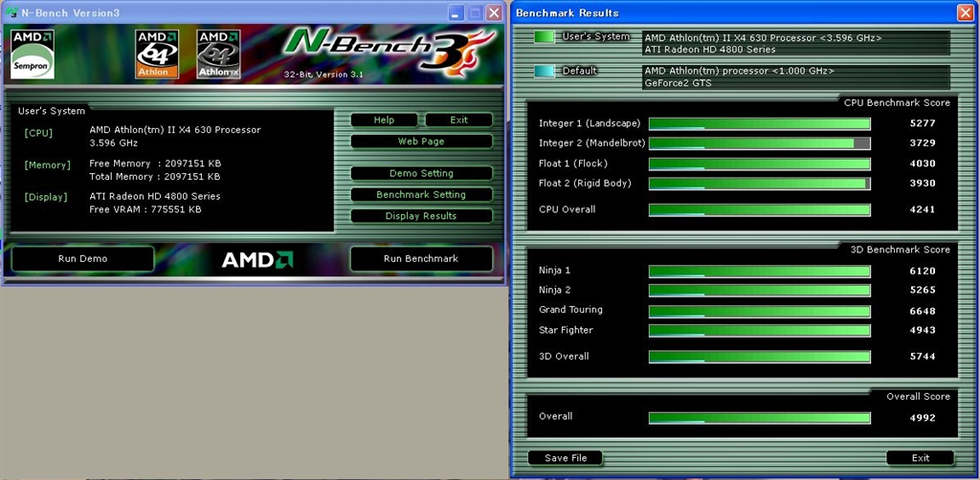Screen dimensions: 980x480
Task: Click the N-Bench title bar app icon
Action: (11, 12)
